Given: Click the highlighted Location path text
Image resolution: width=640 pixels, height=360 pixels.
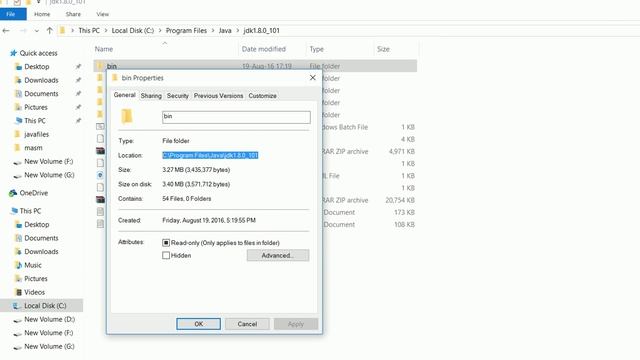Looking at the screenshot, I should tap(210, 155).
